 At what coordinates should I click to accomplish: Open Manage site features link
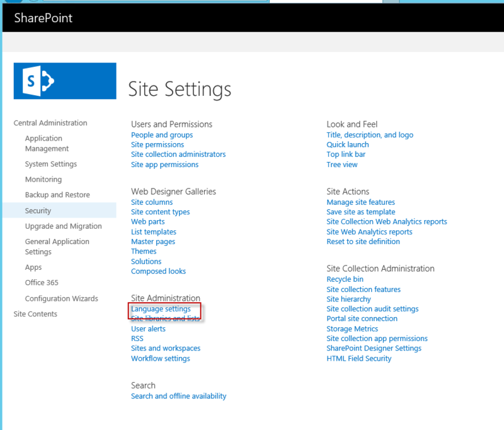pyautogui.click(x=360, y=202)
